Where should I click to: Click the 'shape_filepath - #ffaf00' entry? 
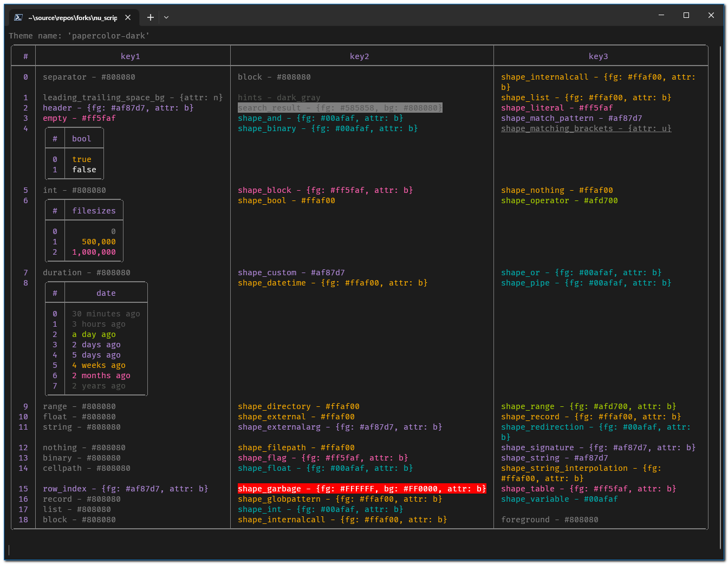(x=296, y=448)
